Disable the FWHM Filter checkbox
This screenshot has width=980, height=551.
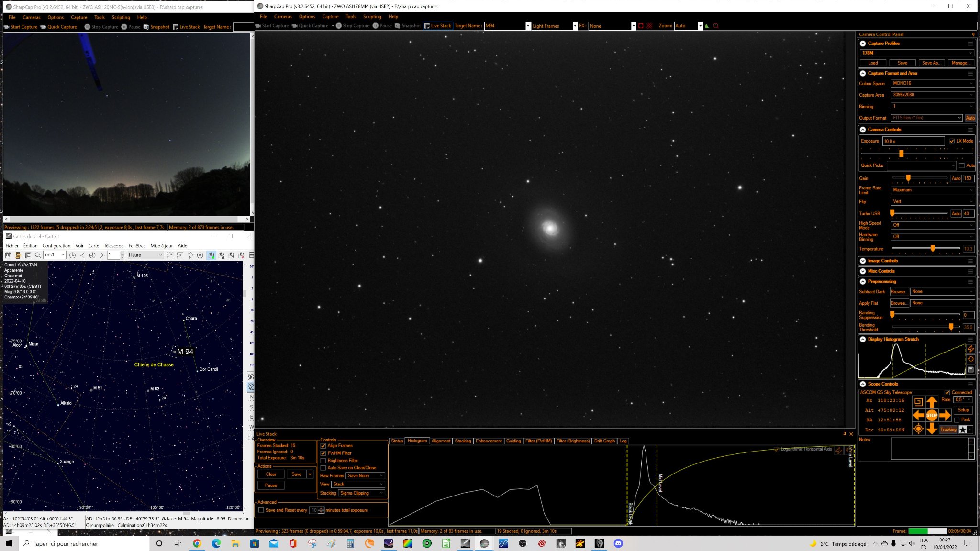[x=323, y=453]
